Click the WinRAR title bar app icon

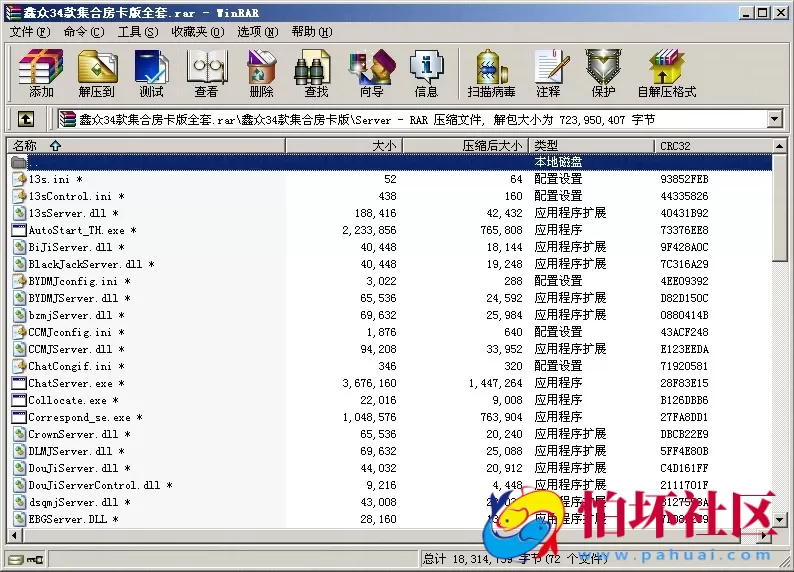tap(14, 13)
